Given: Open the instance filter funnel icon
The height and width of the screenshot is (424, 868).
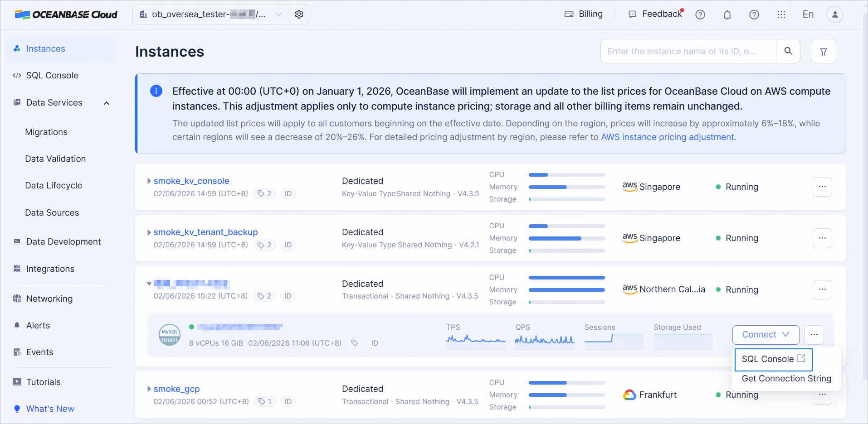Looking at the screenshot, I should point(823,52).
